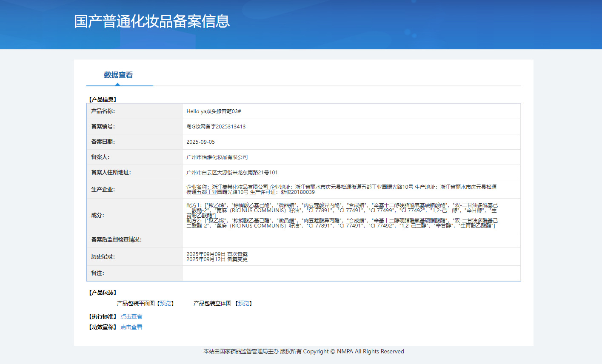This screenshot has width=602, height=364.
Task: Click the 配方2 ingredient list text
Action: 342,223
